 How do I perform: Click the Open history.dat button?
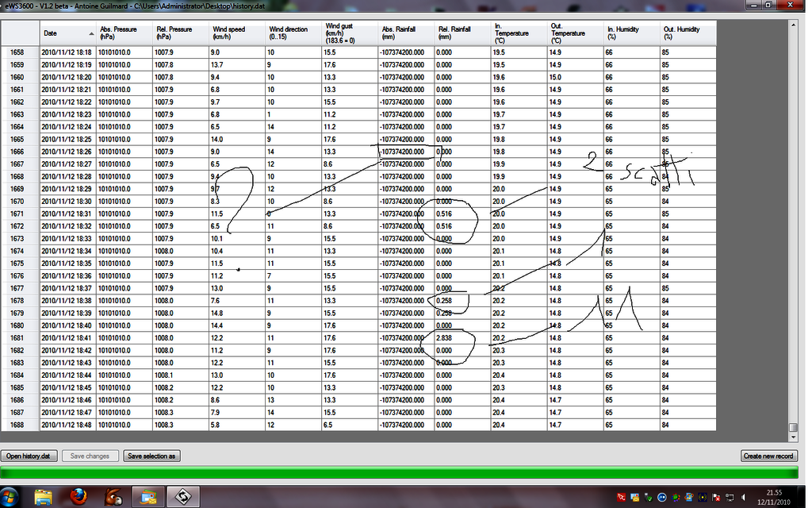[29, 456]
